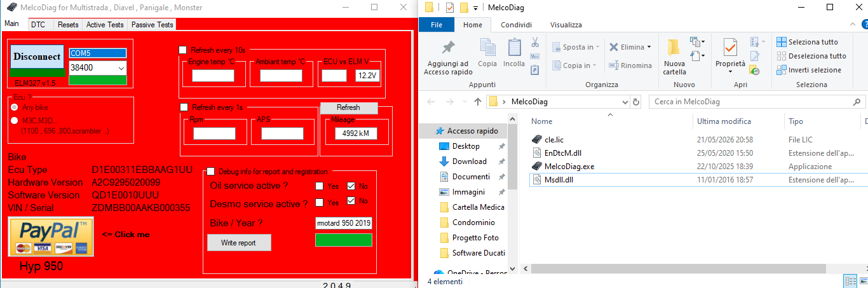The width and height of the screenshot is (868, 288).
Task: Click the Copia icon in ribbon
Action: [x=487, y=48]
